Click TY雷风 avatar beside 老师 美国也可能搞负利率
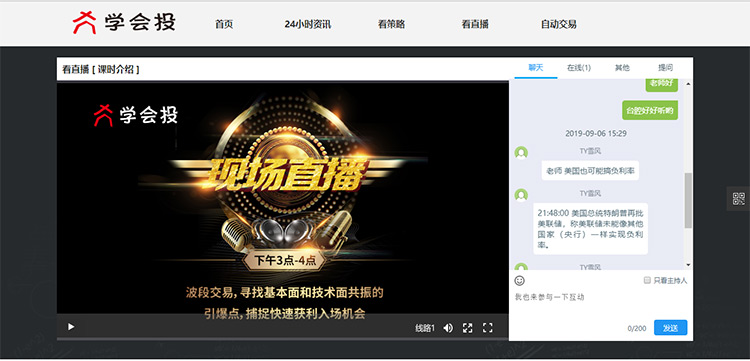The width and height of the screenshot is (750, 361). coord(521,153)
